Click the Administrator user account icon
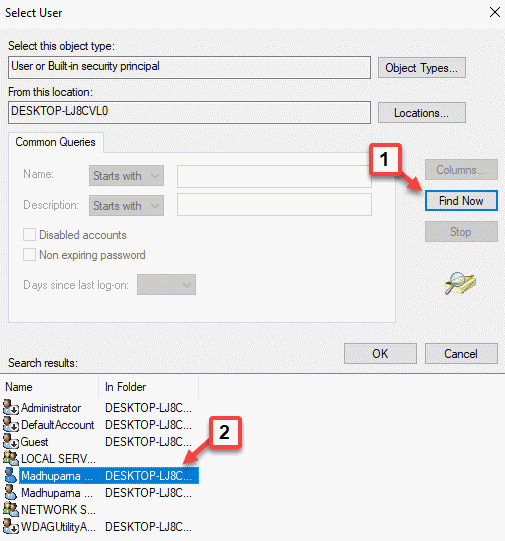 [11, 407]
